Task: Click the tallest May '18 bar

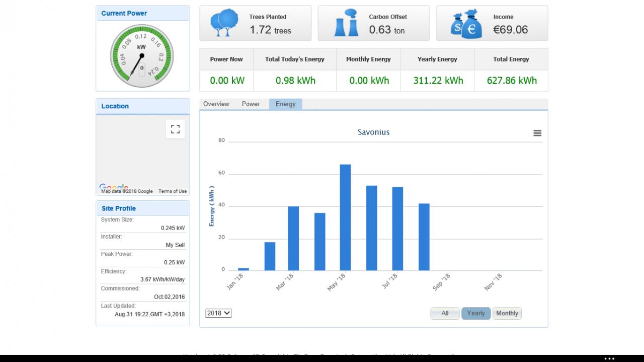Action: tap(345, 218)
